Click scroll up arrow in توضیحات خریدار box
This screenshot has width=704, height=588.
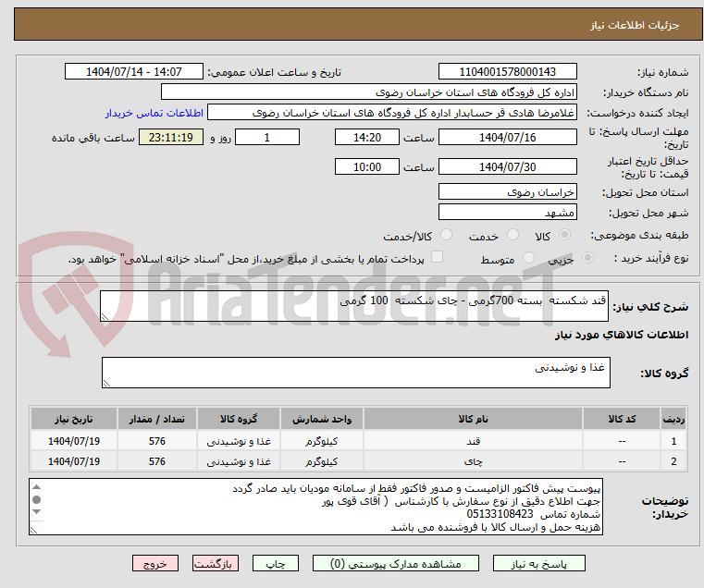click(x=37, y=487)
